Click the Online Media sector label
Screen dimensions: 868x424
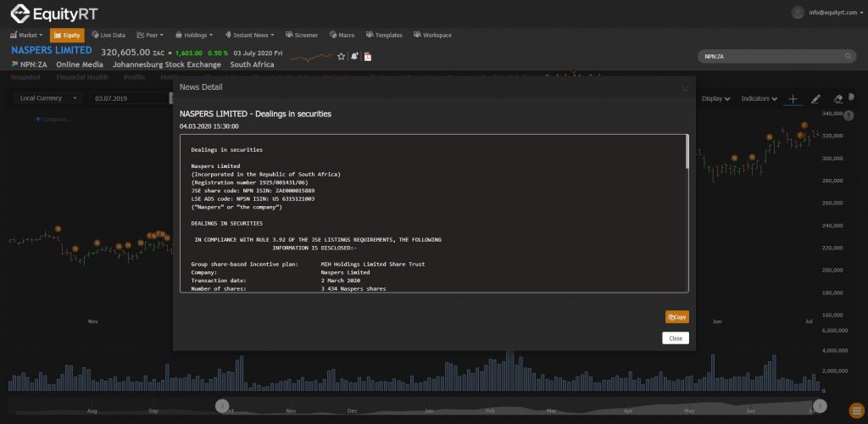point(80,64)
